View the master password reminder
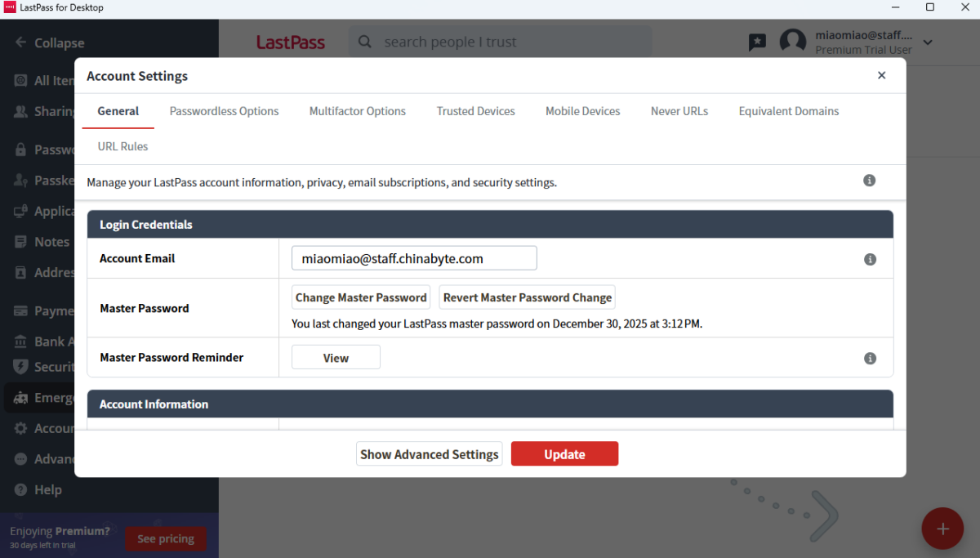 pyautogui.click(x=336, y=358)
